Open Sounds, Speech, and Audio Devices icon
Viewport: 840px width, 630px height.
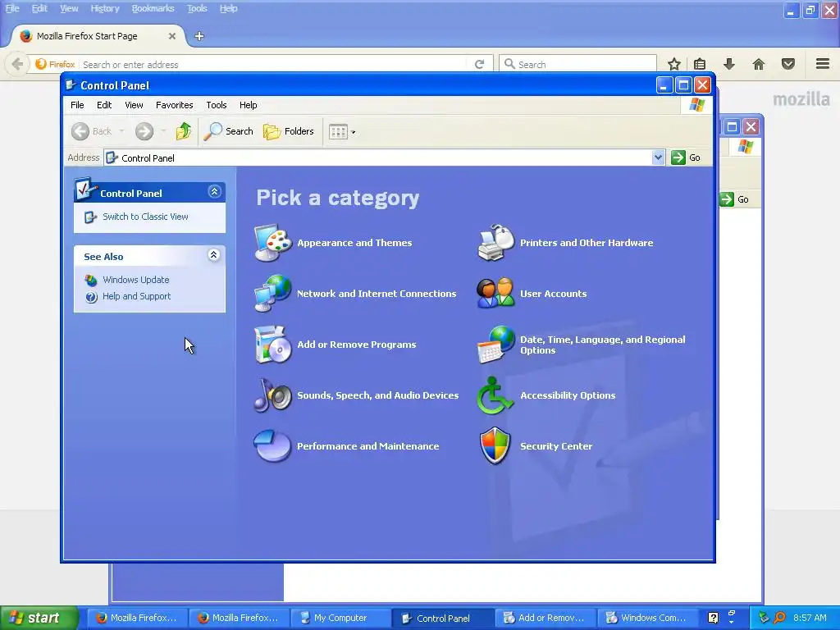272,395
